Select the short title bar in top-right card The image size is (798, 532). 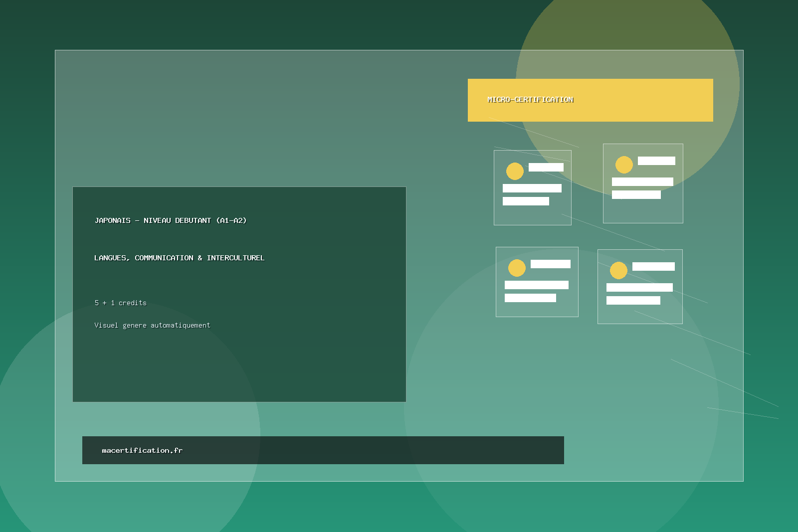click(656, 161)
